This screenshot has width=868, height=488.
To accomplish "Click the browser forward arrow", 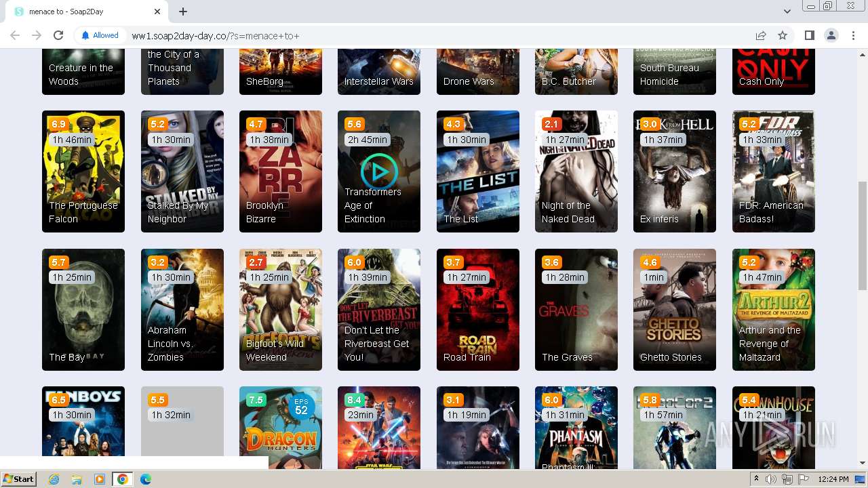I will pyautogui.click(x=37, y=35).
